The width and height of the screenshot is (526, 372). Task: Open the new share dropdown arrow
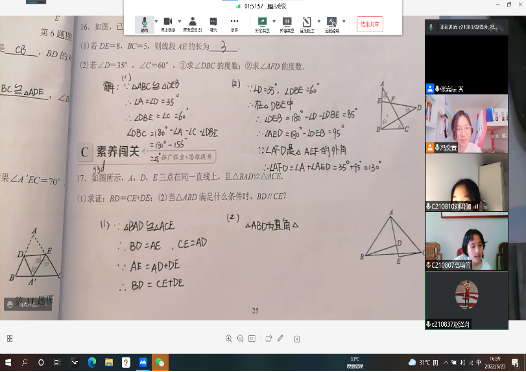[274, 21]
